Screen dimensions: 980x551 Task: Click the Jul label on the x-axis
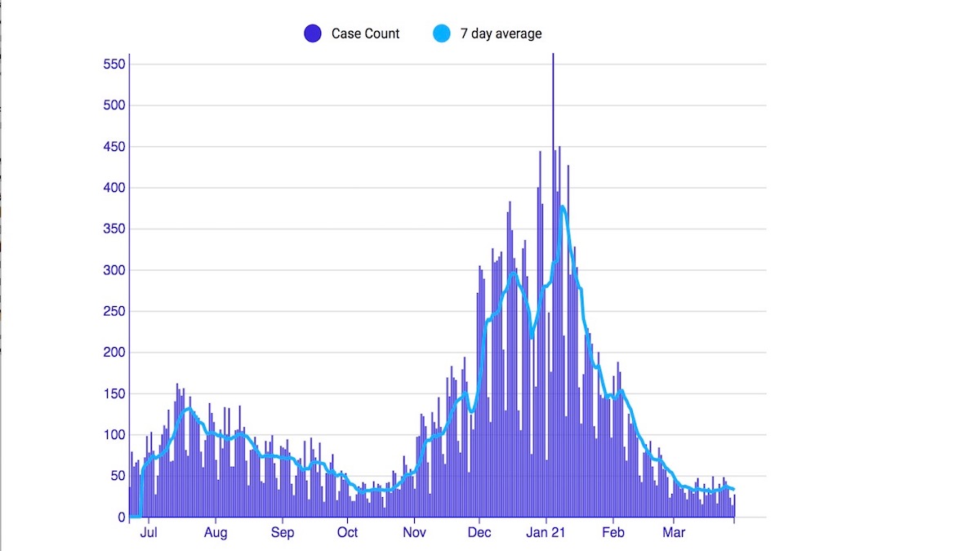pyautogui.click(x=149, y=533)
